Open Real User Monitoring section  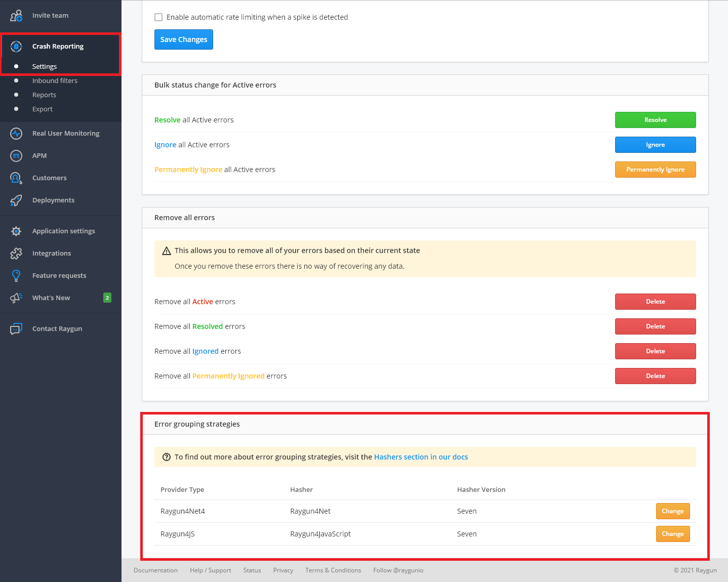[x=66, y=134]
